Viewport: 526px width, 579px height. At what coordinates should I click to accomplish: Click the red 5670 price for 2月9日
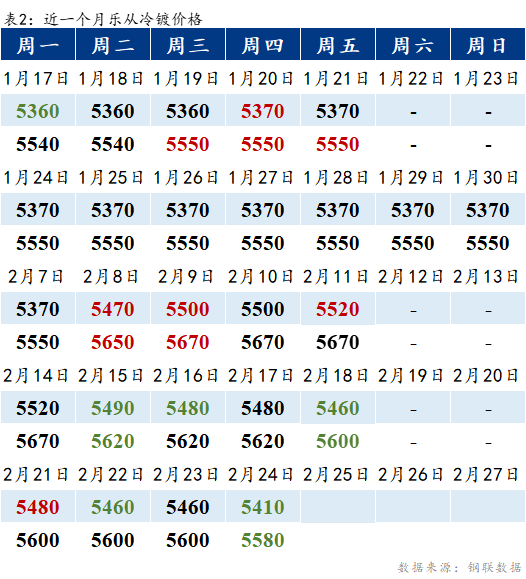[188, 342]
